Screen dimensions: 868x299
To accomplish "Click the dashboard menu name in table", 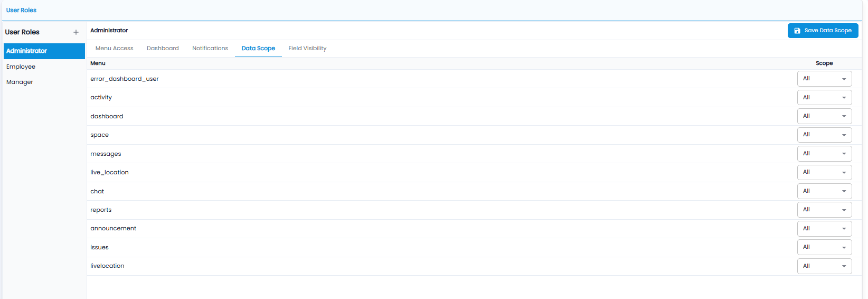I will pos(107,116).
